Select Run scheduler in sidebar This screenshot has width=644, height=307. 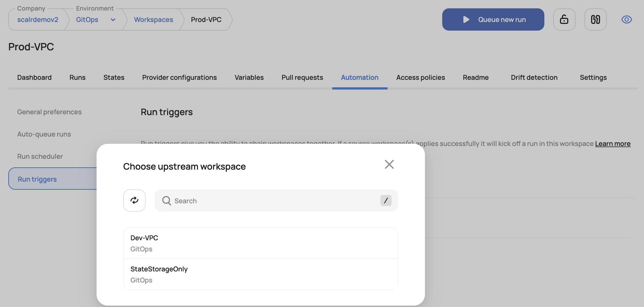pyautogui.click(x=40, y=156)
